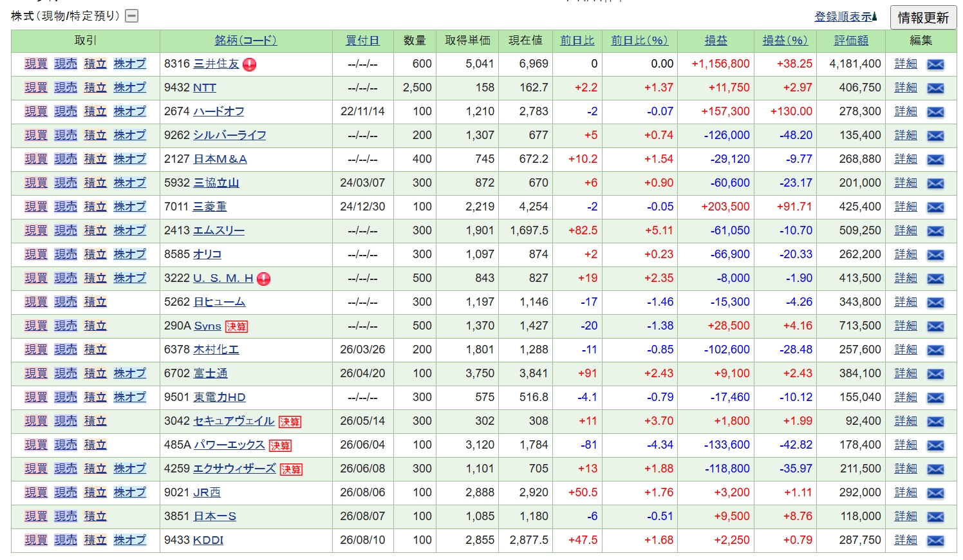Viewport: 963px width, 560px height.
Task: Click the envelope icon in the オリコ row
Action: [x=935, y=255]
